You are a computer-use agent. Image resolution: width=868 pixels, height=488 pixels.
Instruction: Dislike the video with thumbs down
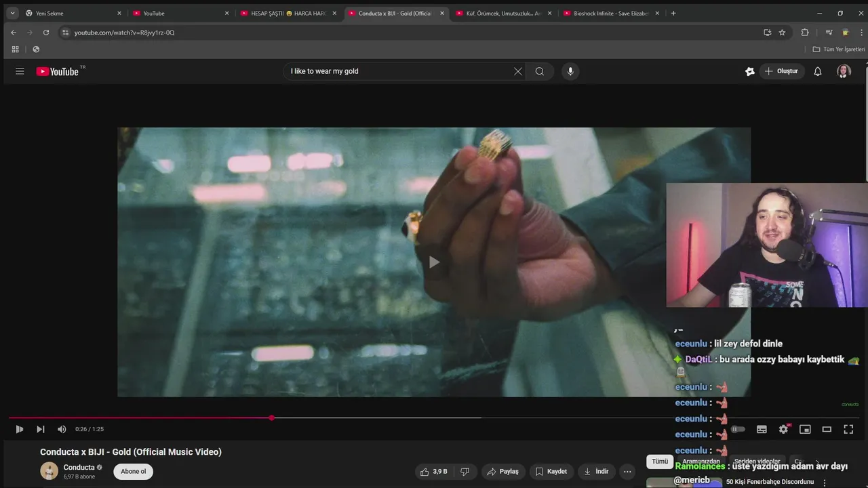click(x=465, y=472)
